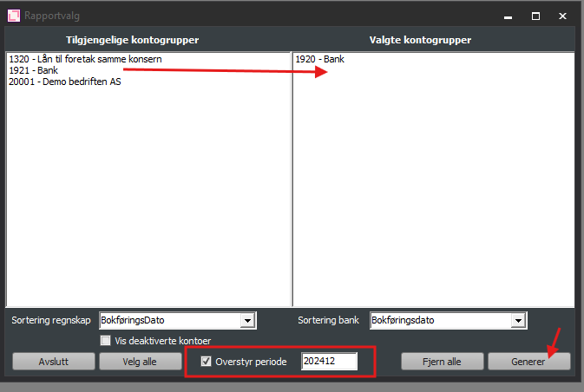Click the Fjern alle button
584x392 pixels.
pos(442,362)
